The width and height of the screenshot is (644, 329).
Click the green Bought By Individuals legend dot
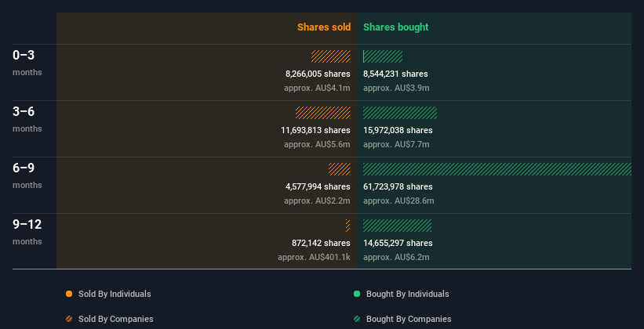[x=357, y=294]
